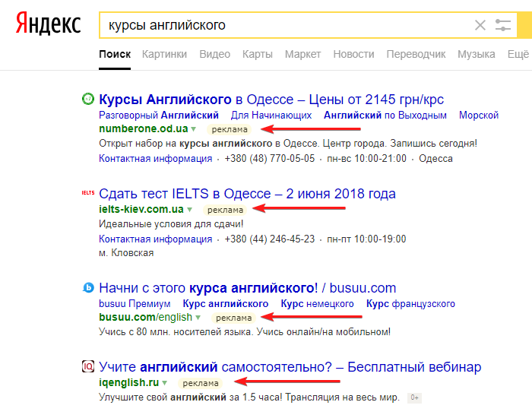
Task: Click the 0+ age rating badge
Action: tap(414, 397)
